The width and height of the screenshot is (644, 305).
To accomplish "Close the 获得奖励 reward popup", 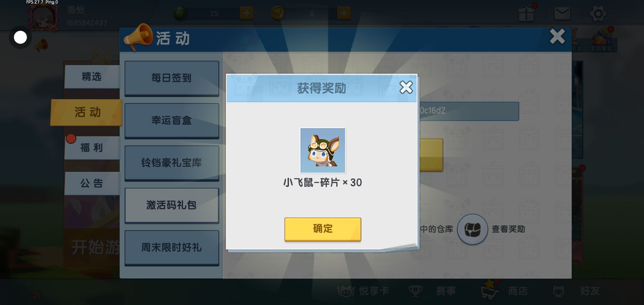I will pos(406,87).
